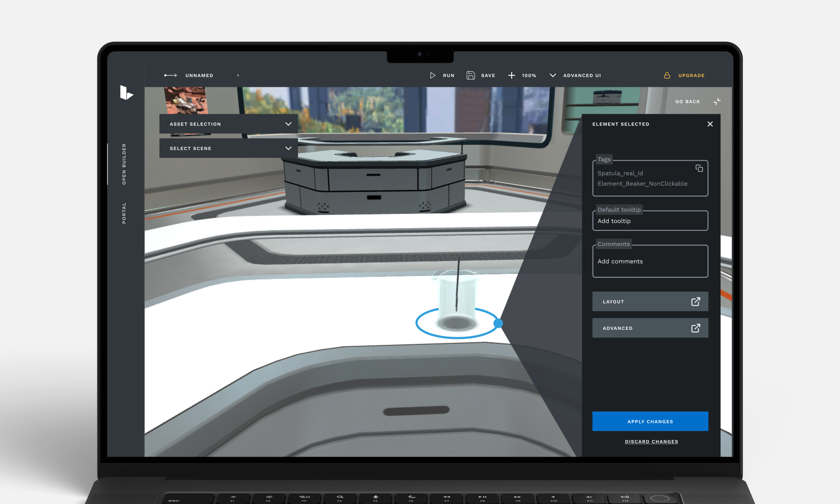Click the ADVANCED UI label

[582, 75]
